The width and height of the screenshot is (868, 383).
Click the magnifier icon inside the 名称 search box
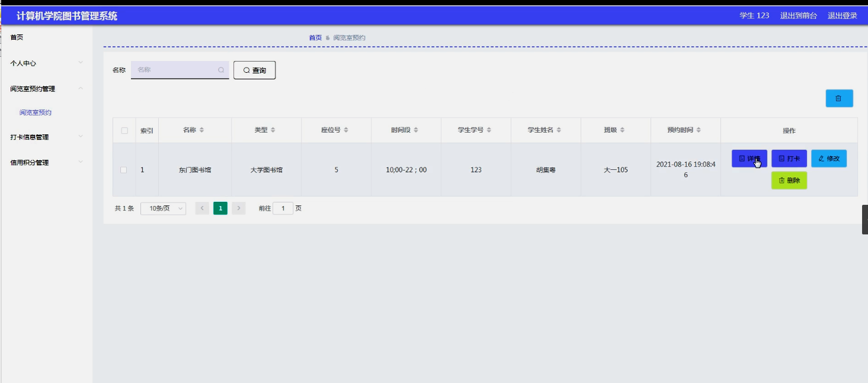[220, 70]
